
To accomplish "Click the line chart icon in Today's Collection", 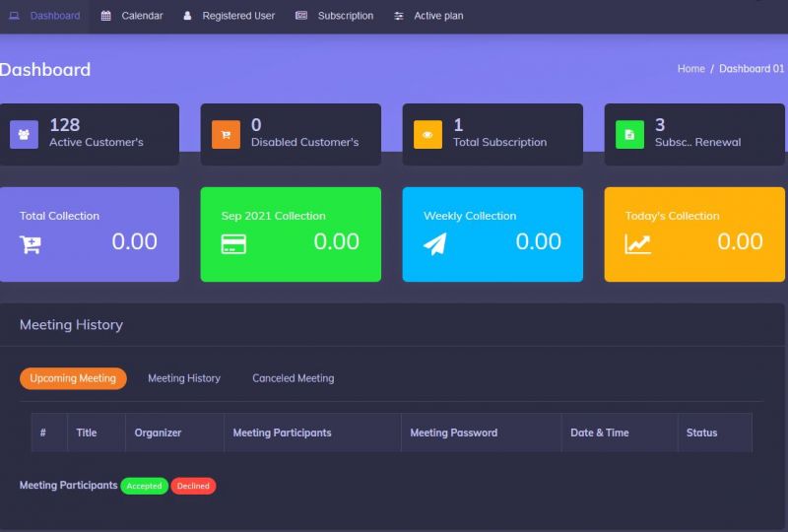I will tap(637, 244).
